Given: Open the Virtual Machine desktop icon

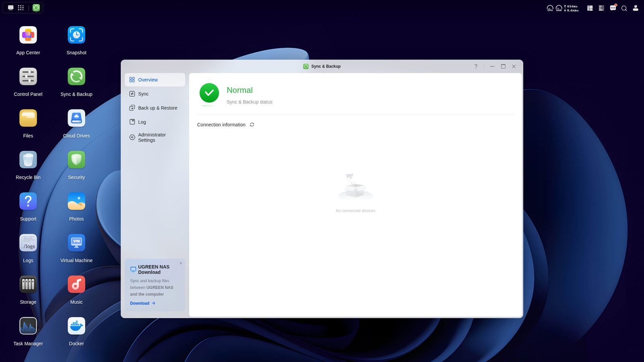Looking at the screenshot, I should click(x=76, y=243).
